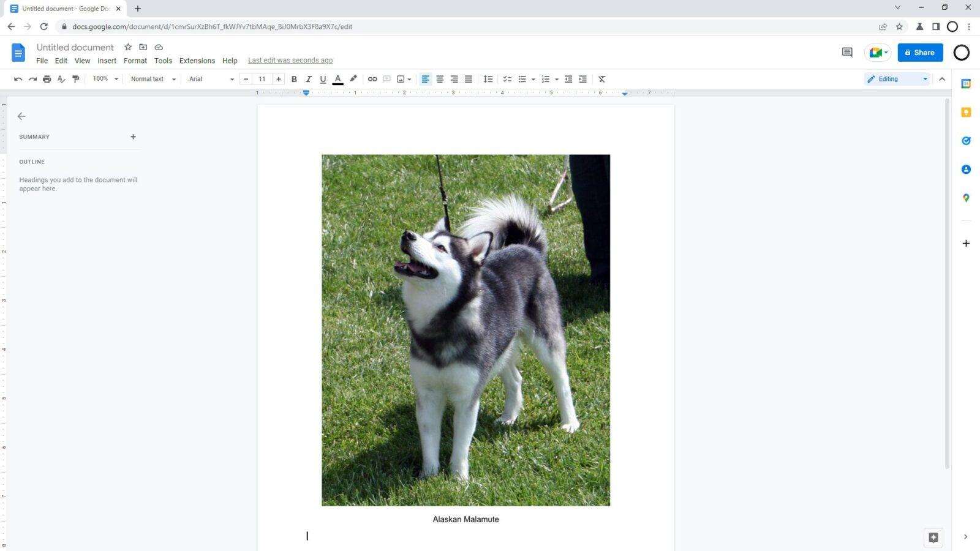Open version history via Last edit link
Screen dimensions: 980x551
pos(290,60)
